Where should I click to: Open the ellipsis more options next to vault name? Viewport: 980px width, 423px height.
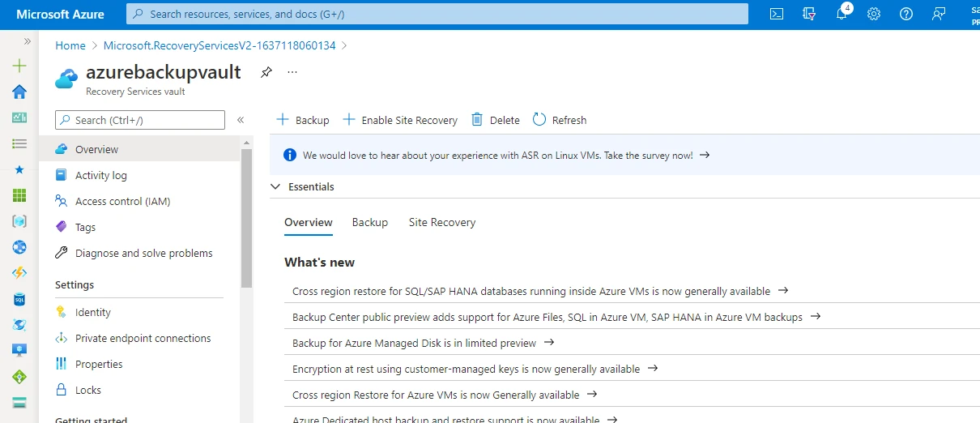tap(292, 72)
